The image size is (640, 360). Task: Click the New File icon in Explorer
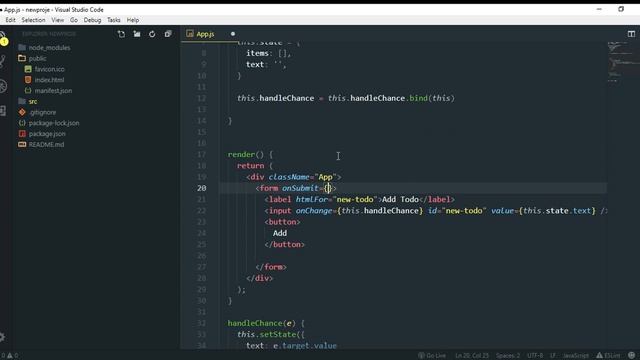[x=121, y=34]
